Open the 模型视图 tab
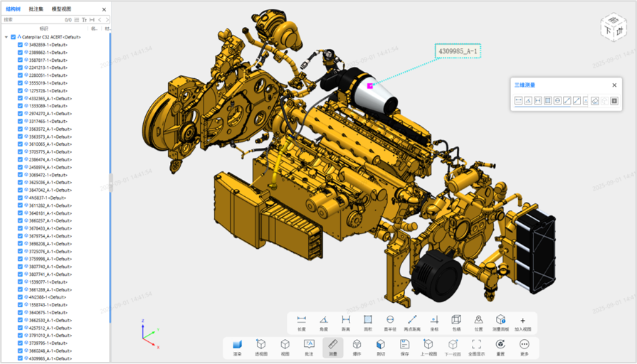The height and width of the screenshot is (364, 637). [x=61, y=9]
